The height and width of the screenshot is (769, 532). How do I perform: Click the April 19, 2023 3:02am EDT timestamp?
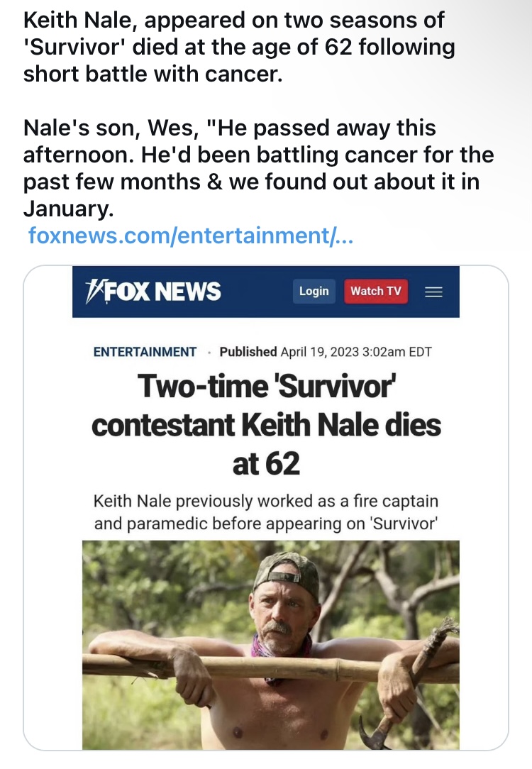tap(356, 352)
